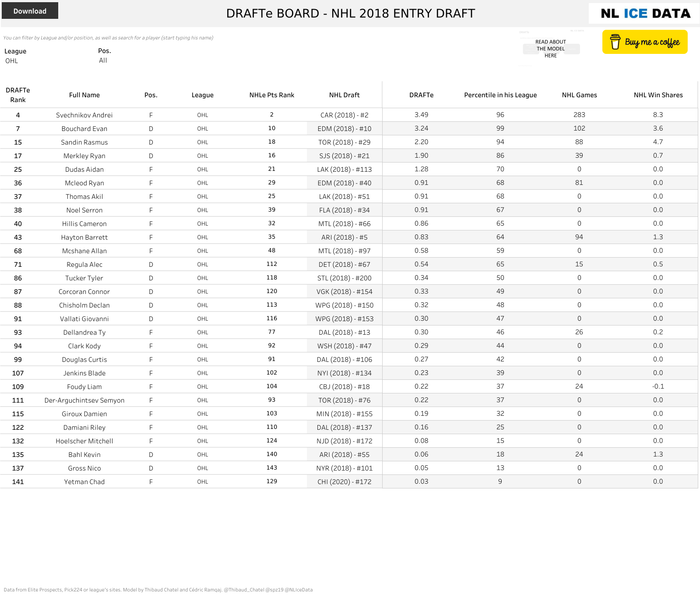The image size is (700, 598).
Task: Select player Mcshane Allan
Action: (x=84, y=251)
